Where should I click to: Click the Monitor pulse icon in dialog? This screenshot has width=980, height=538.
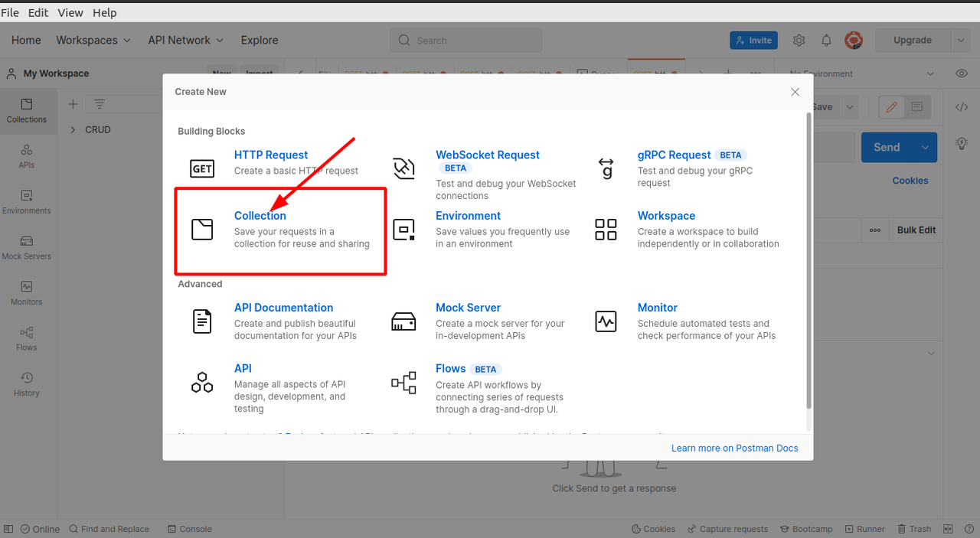tap(606, 321)
